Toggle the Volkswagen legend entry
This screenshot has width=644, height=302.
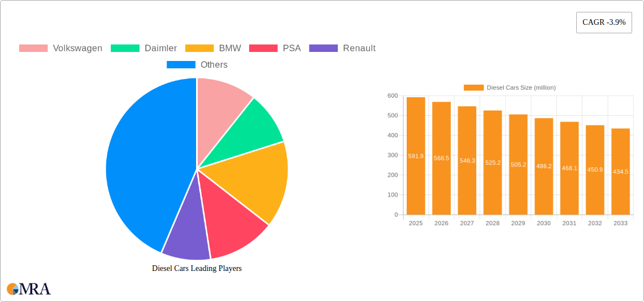61,49
